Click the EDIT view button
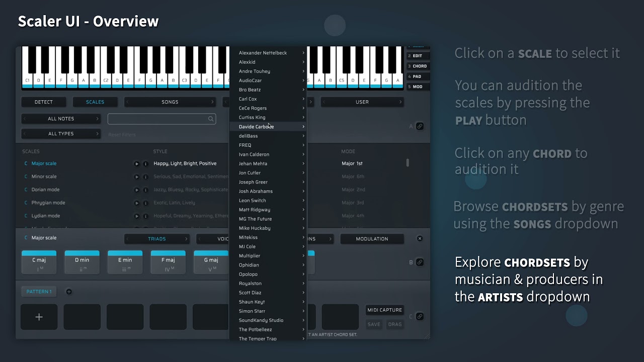644x362 pixels. (418, 56)
